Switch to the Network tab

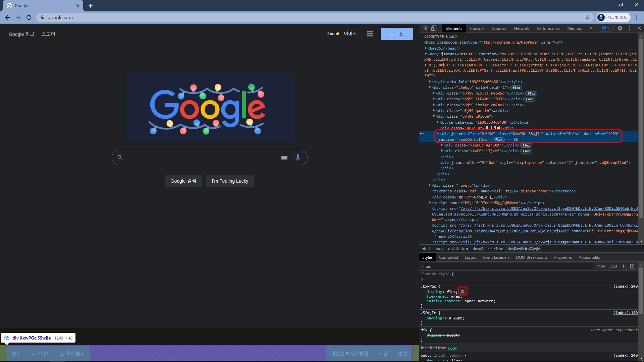(x=521, y=28)
